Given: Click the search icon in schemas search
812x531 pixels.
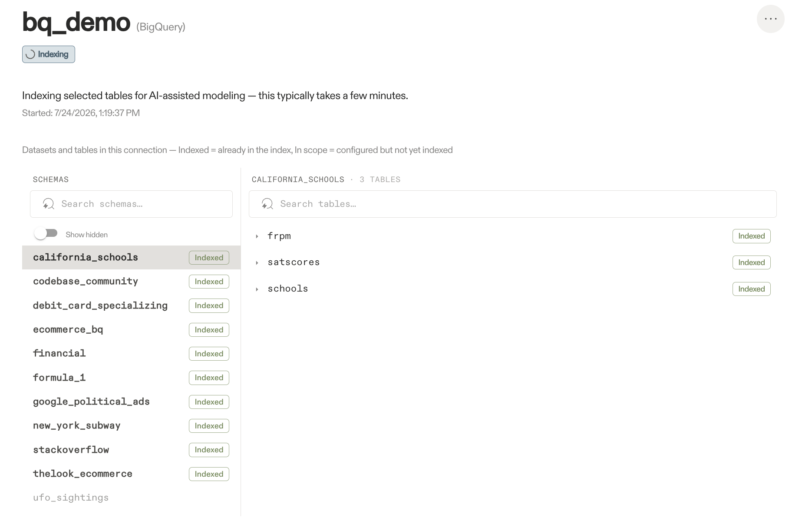Looking at the screenshot, I should (x=49, y=204).
